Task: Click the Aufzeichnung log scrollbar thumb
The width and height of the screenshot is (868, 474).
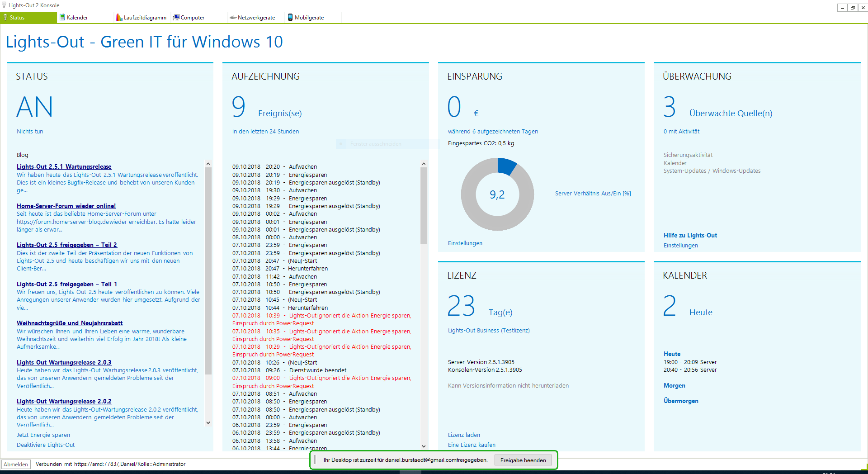Action: [x=424, y=206]
